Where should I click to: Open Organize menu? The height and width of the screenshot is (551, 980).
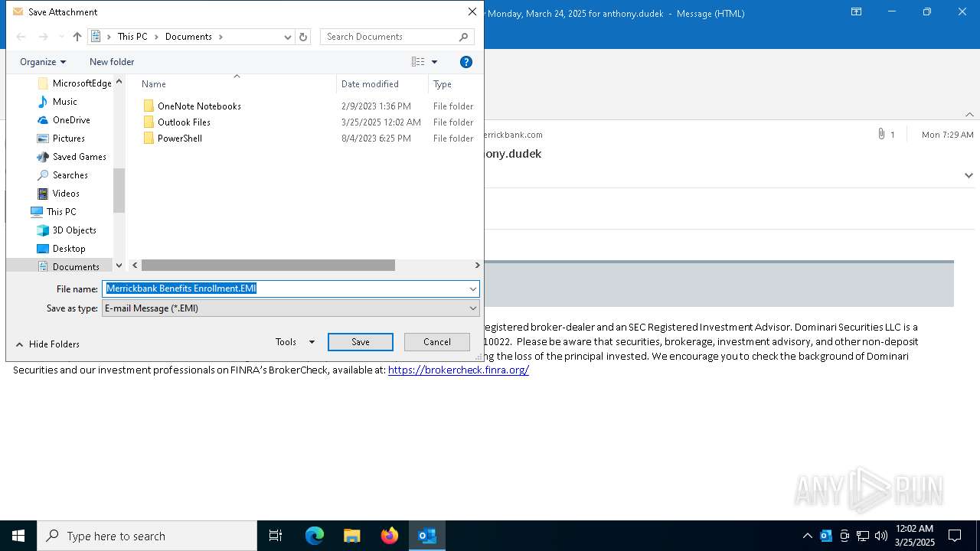pyautogui.click(x=43, y=62)
